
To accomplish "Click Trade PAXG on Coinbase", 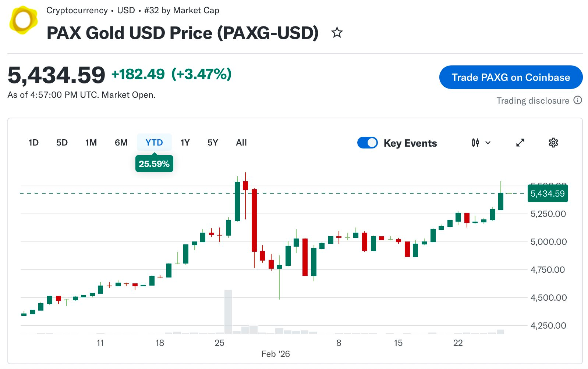I will tap(511, 77).
